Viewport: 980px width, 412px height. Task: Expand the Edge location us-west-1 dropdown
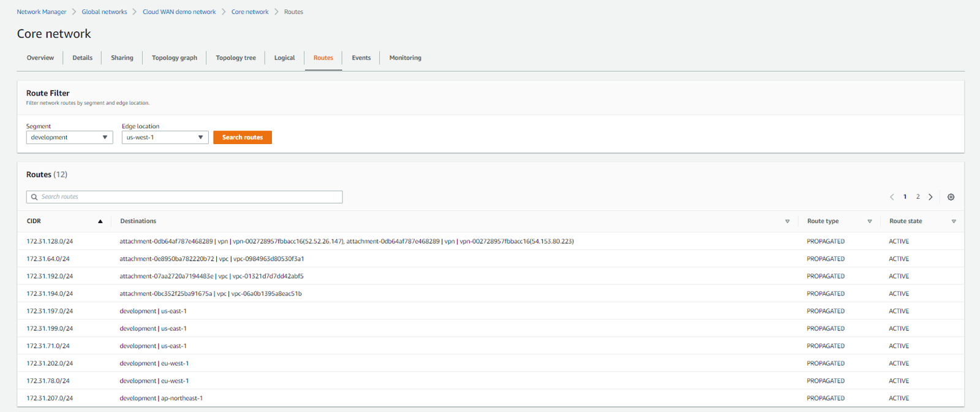[165, 137]
